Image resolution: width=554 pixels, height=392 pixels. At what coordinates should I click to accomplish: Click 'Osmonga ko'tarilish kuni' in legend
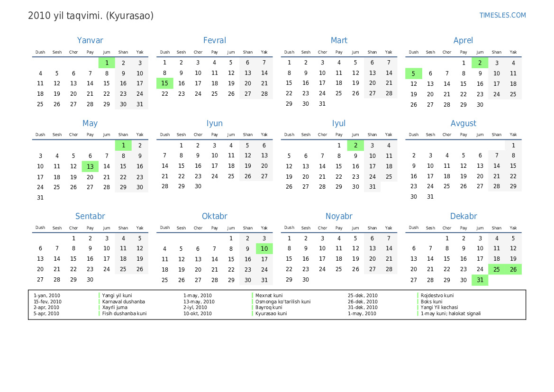click(x=283, y=301)
